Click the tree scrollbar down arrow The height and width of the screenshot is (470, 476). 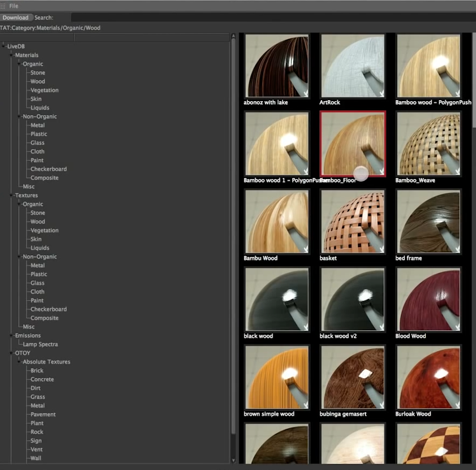coord(233,460)
